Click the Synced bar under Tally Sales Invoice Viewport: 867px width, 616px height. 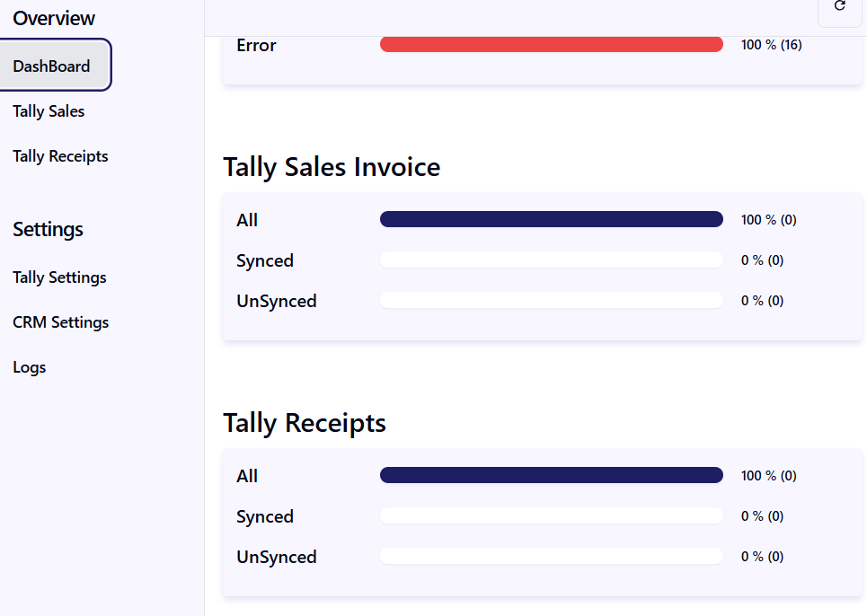coord(551,260)
